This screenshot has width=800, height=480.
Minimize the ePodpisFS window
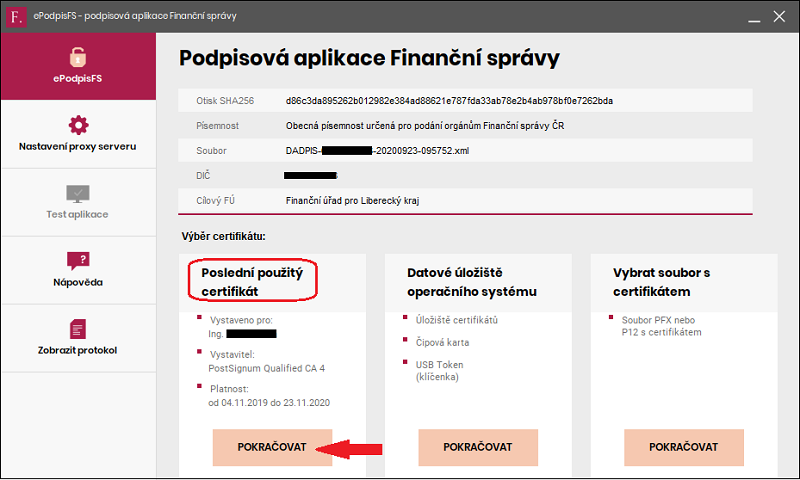point(754,17)
